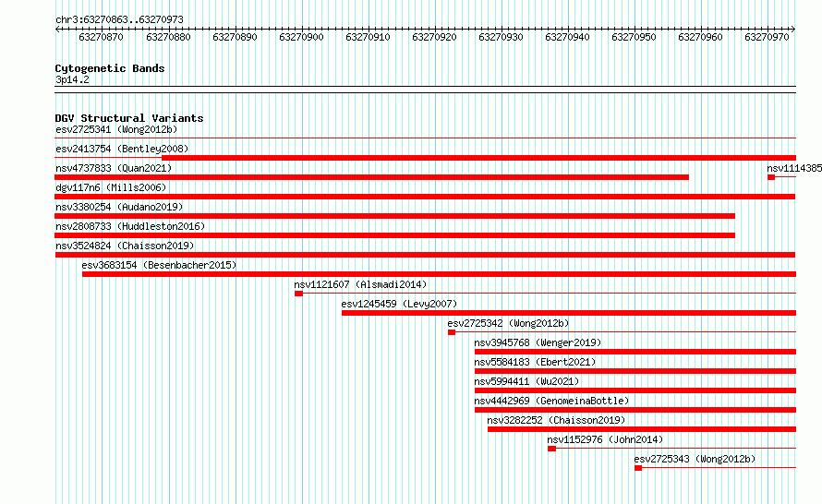Click the red bar under nsv4442969 (GenomeinaBottle)
822x504 pixels.
click(x=635, y=410)
